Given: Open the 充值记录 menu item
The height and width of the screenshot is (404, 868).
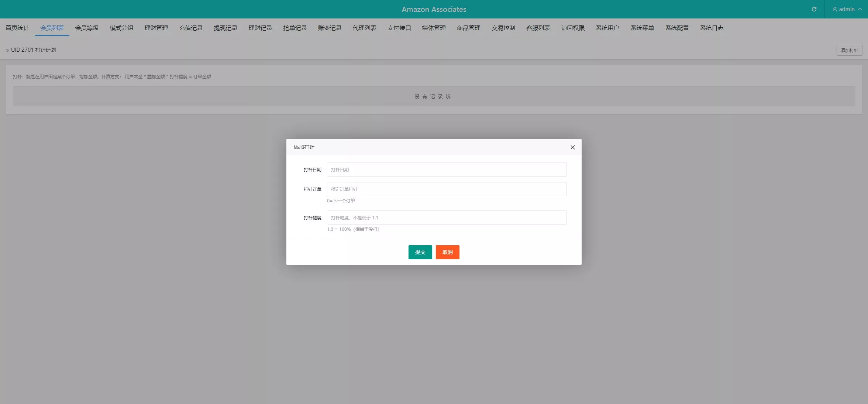Looking at the screenshot, I should [191, 28].
